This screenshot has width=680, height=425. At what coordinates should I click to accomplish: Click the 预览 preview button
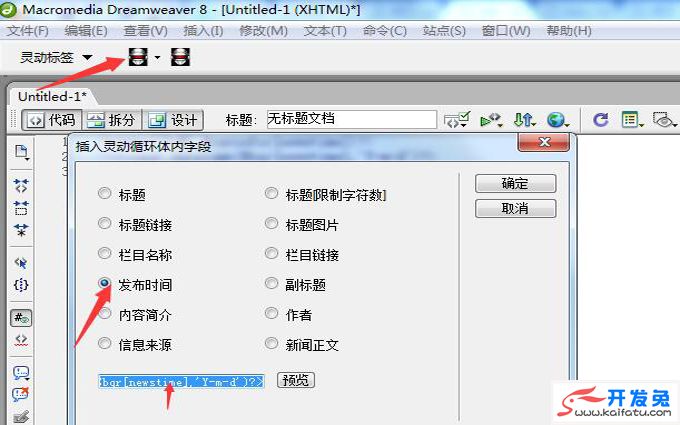296,380
